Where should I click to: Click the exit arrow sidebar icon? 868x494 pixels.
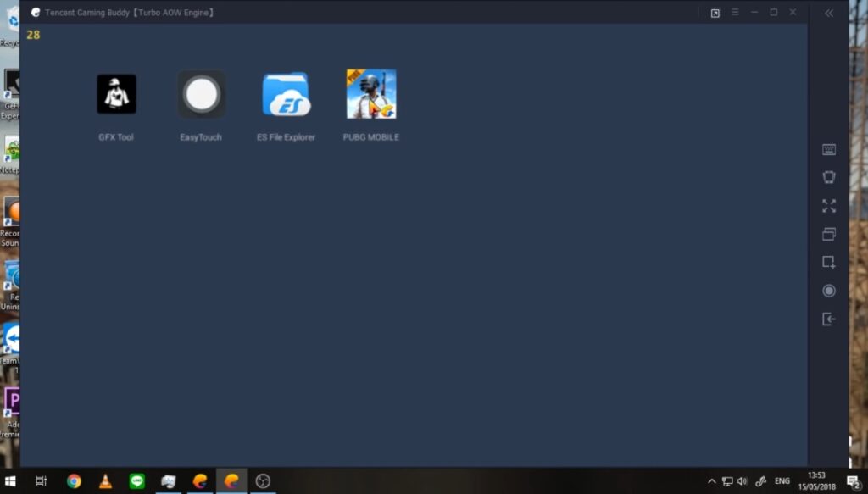pyautogui.click(x=829, y=319)
